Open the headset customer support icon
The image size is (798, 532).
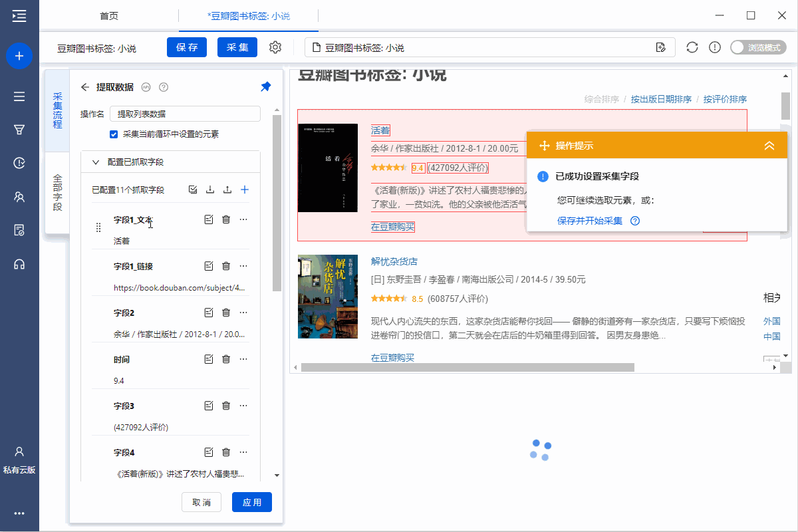pyautogui.click(x=19, y=264)
